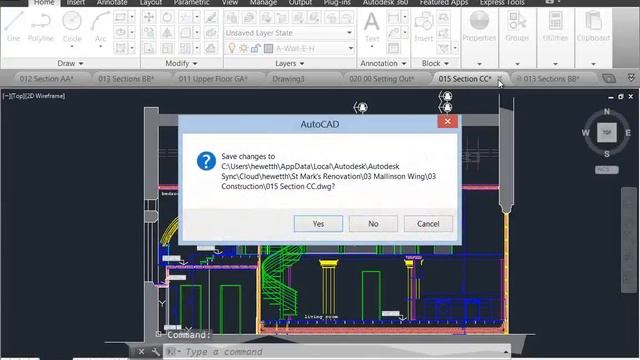Open the Unsaved Layer State dropdown
The image size is (640, 360).
pyautogui.click(x=289, y=33)
